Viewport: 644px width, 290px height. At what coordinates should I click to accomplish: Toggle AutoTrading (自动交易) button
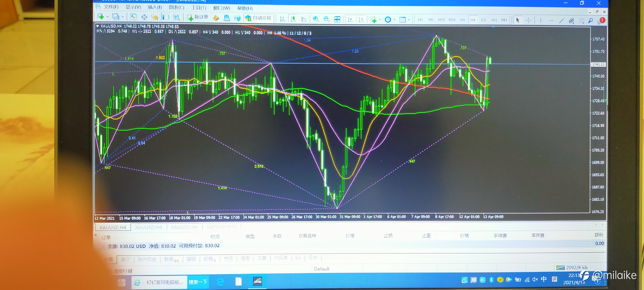click(258, 18)
